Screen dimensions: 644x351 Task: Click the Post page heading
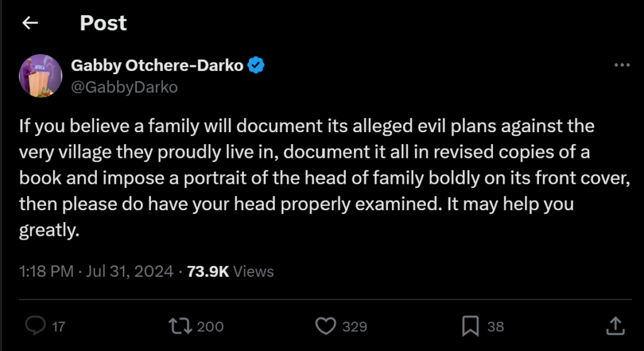click(103, 23)
